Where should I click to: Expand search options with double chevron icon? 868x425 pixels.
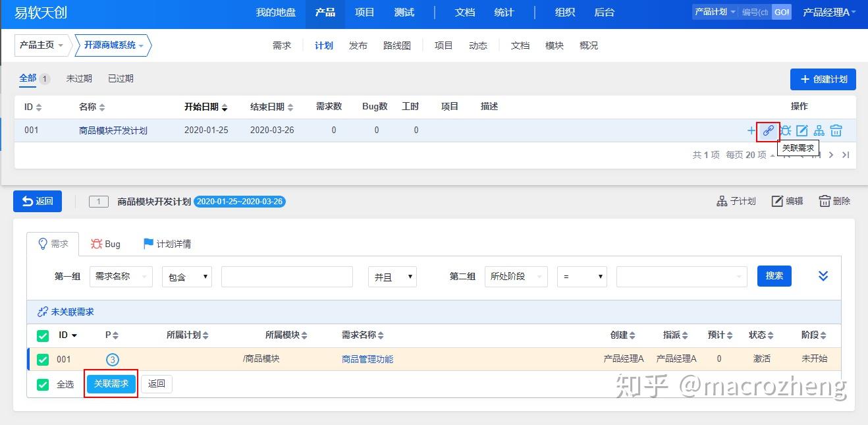tap(823, 276)
